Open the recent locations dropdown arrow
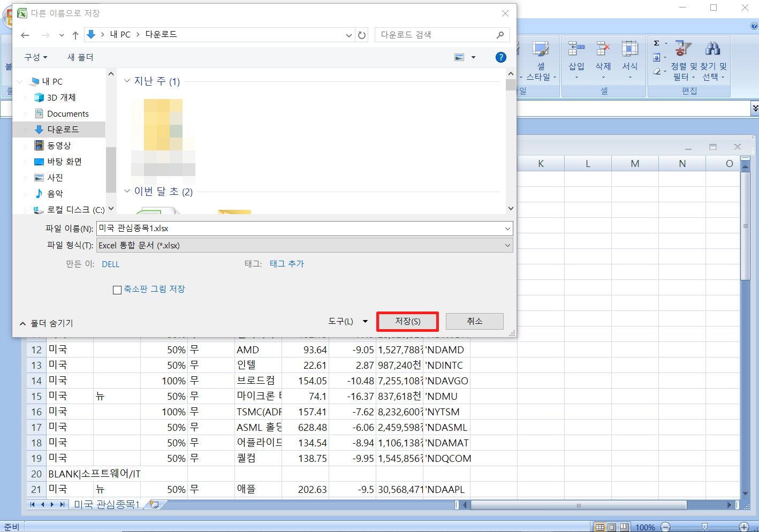This screenshot has width=759, height=532. click(x=62, y=35)
